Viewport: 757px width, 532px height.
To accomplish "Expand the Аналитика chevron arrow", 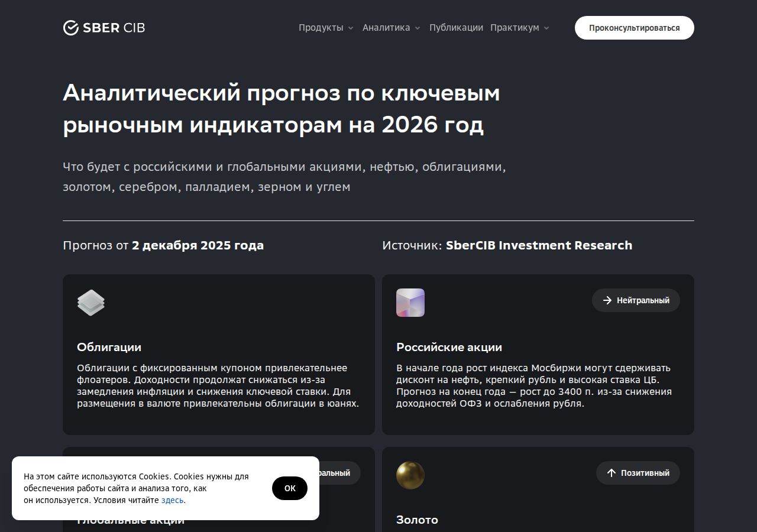I will pyautogui.click(x=418, y=28).
